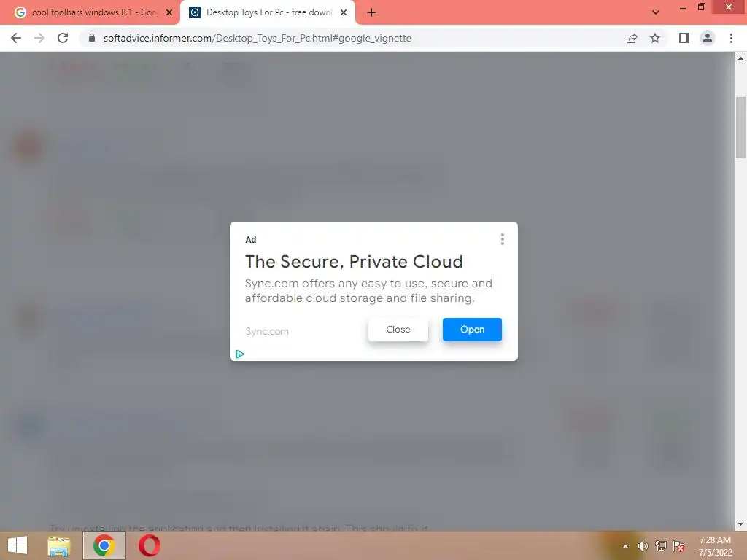Image resolution: width=747 pixels, height=560 pixels.
Task: Open the Chrome three-dot menu
Action: [731, 38]
